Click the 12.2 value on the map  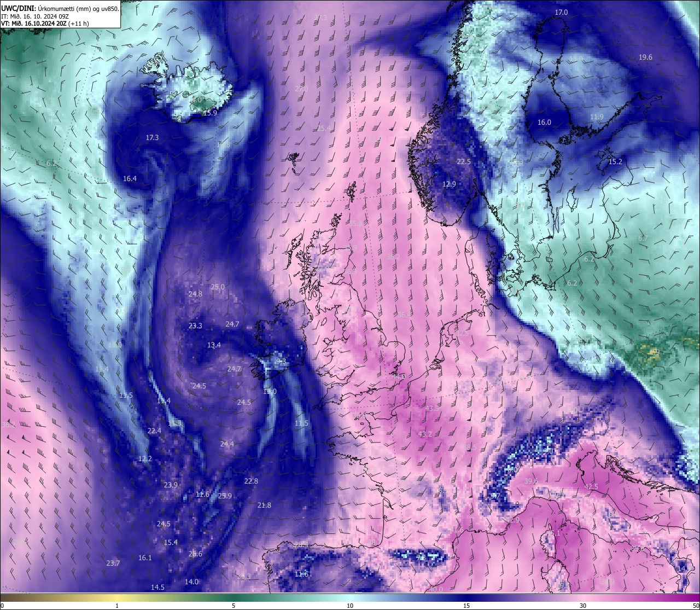[145, 459]
